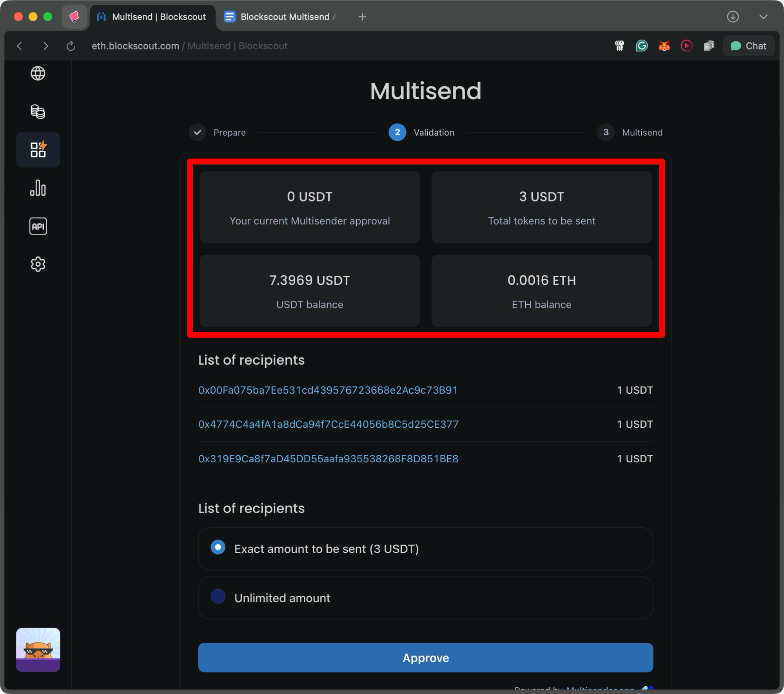Open Blockscout settings via gear icon
Screen dimensions: 784x694
pyautogui.click(x=38, y=264)
